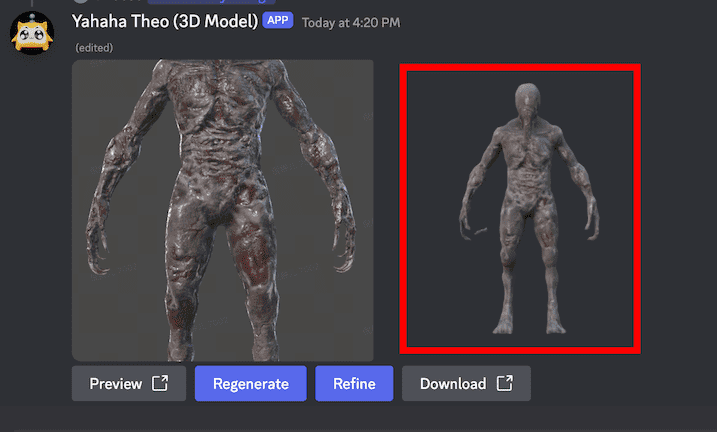Click the creature's head in the full-body image
The image size is (717, 432).
pos(530,100)
